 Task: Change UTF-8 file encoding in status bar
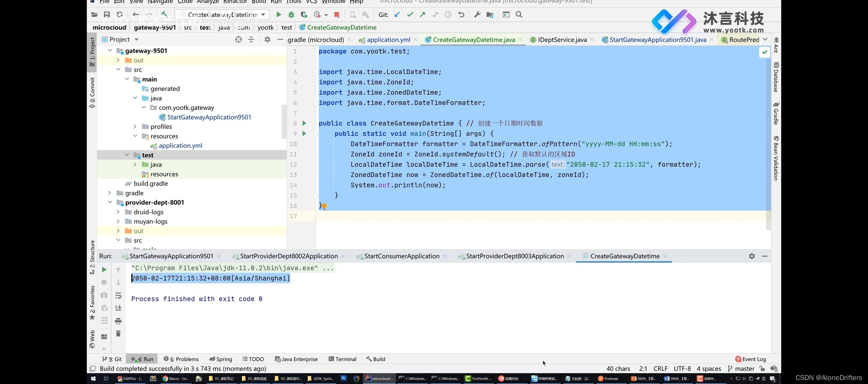[682, 368]
